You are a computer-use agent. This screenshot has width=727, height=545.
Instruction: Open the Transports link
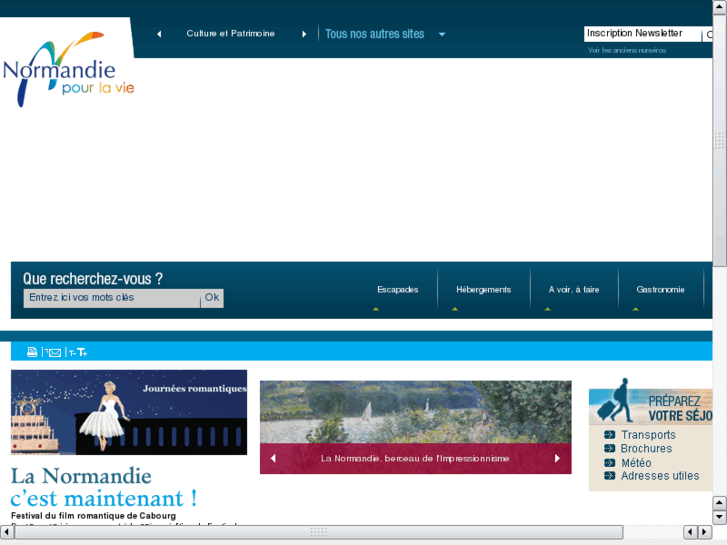(648, 435)
